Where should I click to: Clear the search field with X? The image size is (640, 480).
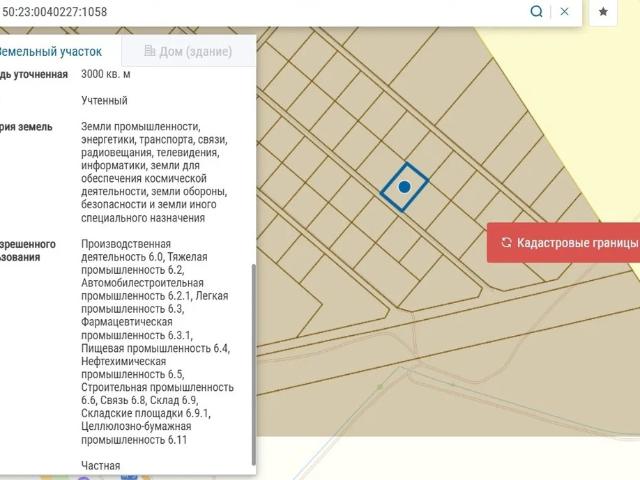pyautogui.click(x=564, y=11)
